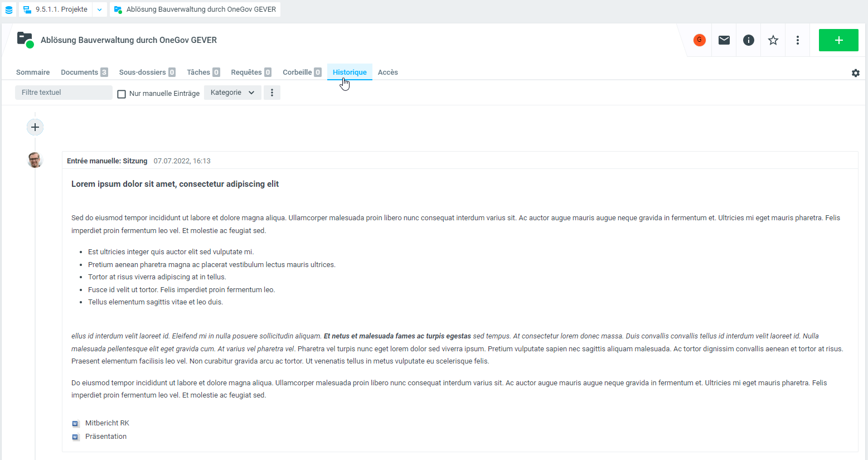Click the green plus add button
This screenshot has height=460, width=868.
(838, 40)
